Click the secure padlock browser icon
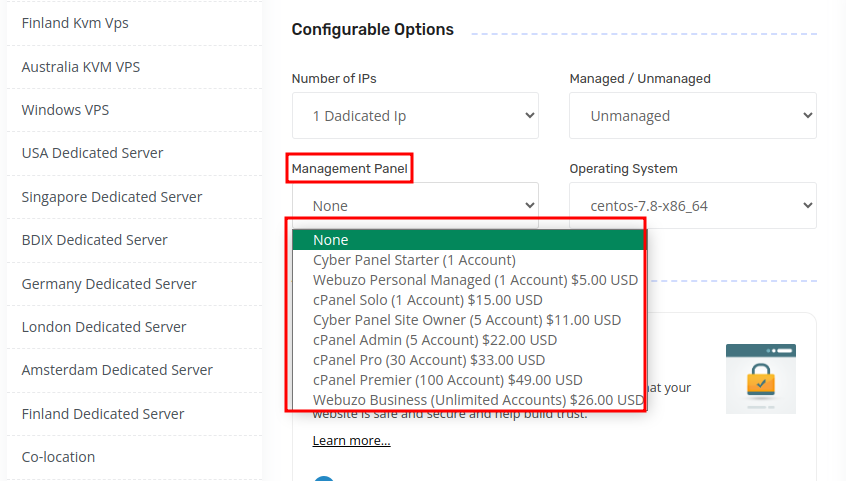 pyautogui.click(x=760, y=378)
